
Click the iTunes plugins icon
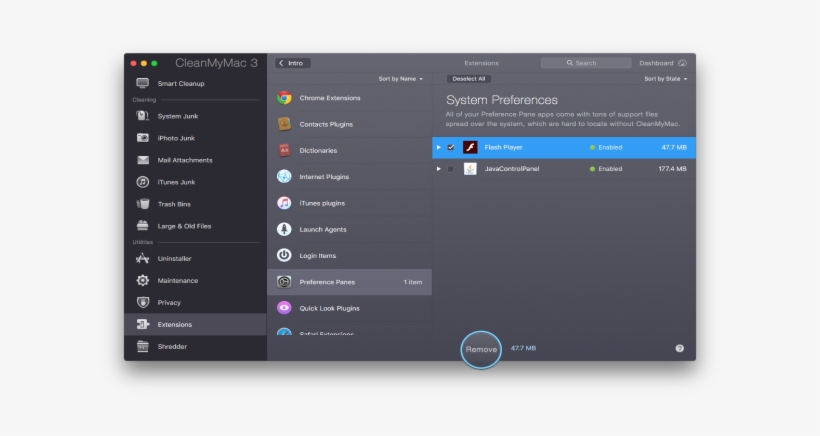point(284,203)
